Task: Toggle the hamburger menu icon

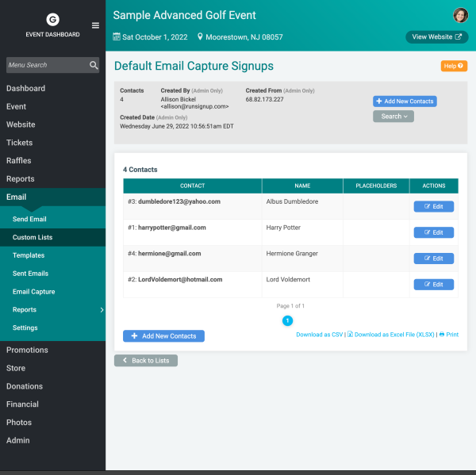Action: 95,25
